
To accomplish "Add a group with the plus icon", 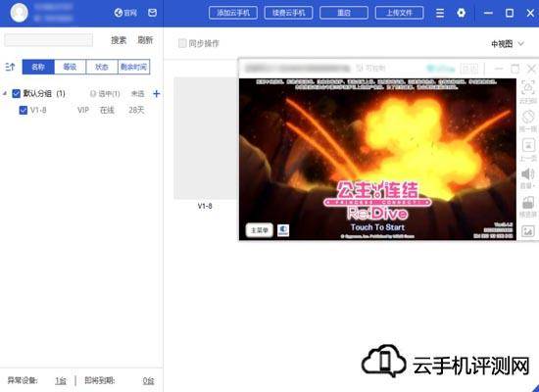I will (157, 93).
